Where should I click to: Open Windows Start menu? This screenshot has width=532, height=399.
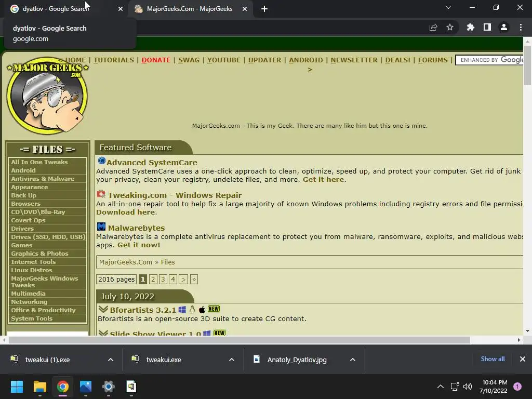pos(17,387)
